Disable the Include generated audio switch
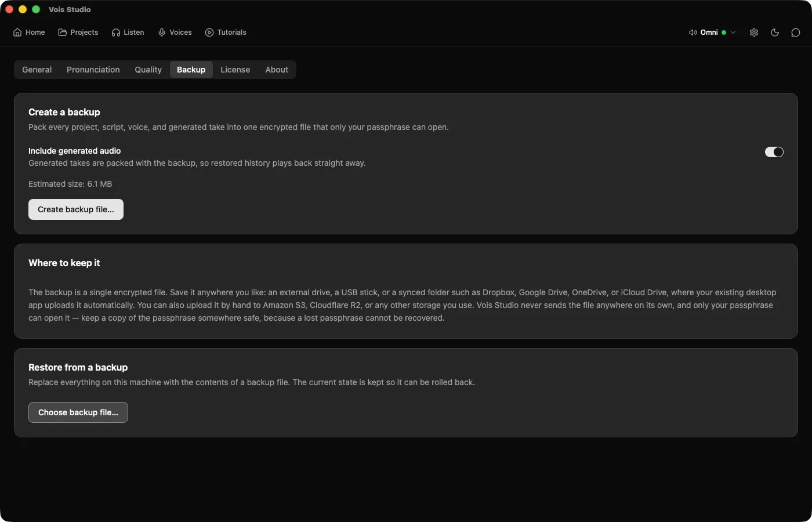The height and width of the screenshot is (522, 812). click(774, 152)
